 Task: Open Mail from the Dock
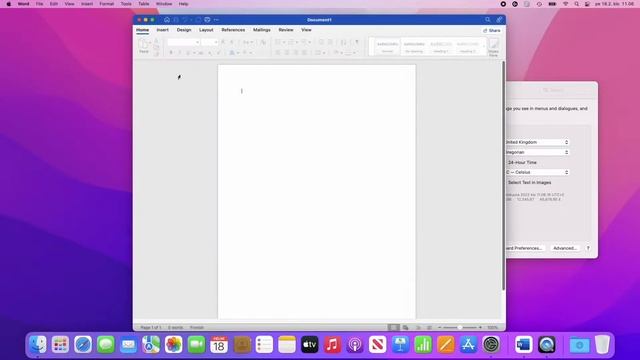[128, 344]
